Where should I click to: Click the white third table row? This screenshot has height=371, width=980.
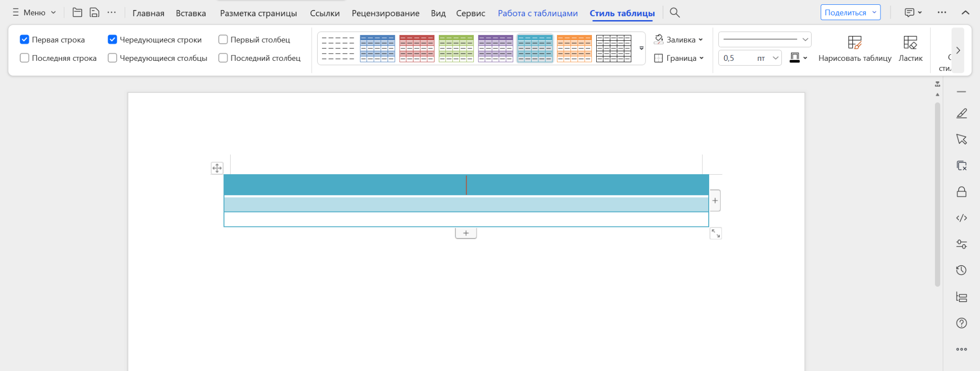pyautogui.click(x=466, y=219)
